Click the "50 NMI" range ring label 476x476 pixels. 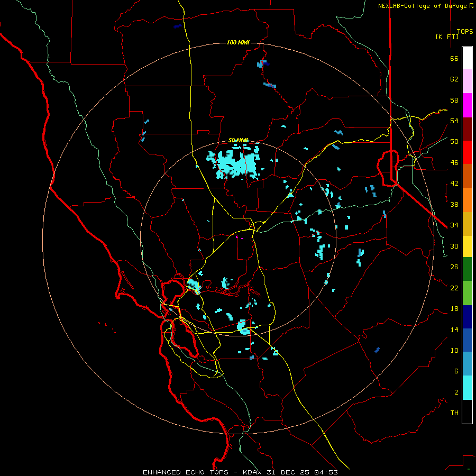point(238,140)
